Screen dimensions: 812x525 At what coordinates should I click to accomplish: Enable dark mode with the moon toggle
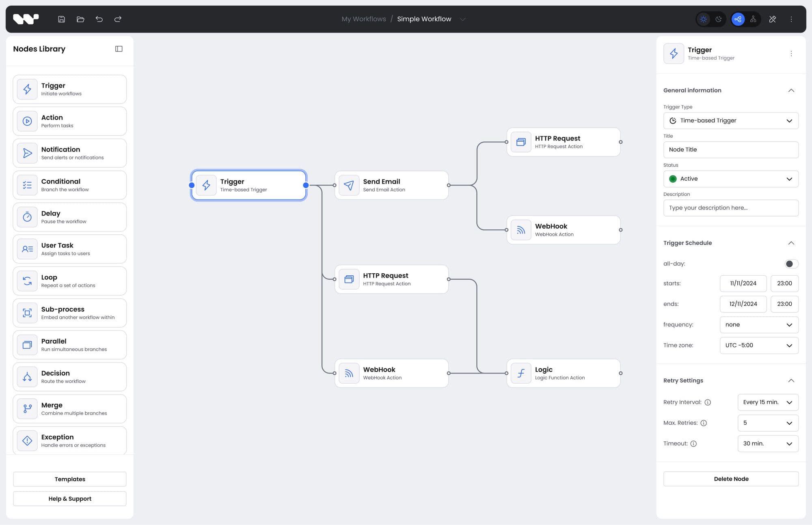pyautogui.click(x=719, y=19)
